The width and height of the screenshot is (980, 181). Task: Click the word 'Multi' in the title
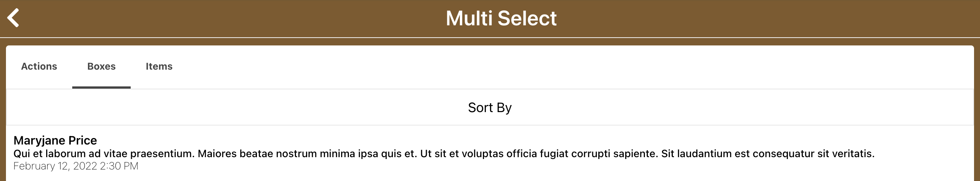coord(469,18)
